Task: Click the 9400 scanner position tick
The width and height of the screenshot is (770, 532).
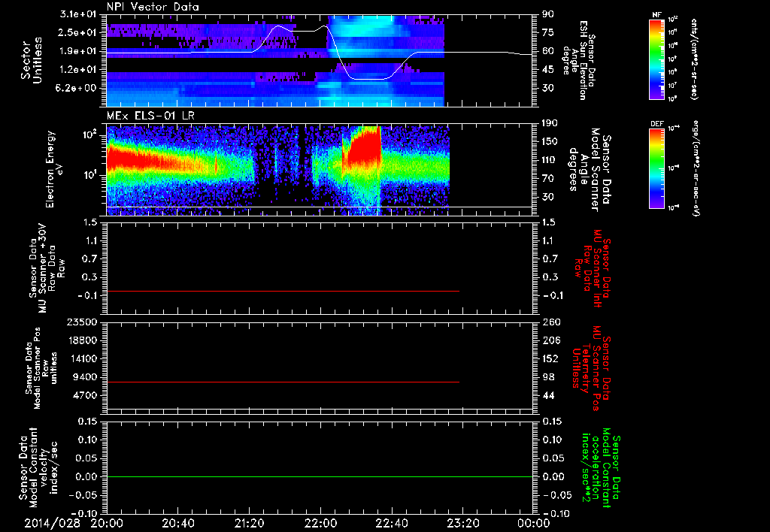Action: pos(86,377)
